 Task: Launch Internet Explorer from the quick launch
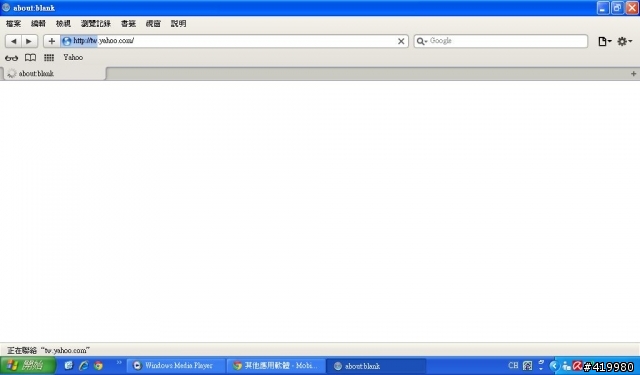pyautogui.click(x=83, y=365)
